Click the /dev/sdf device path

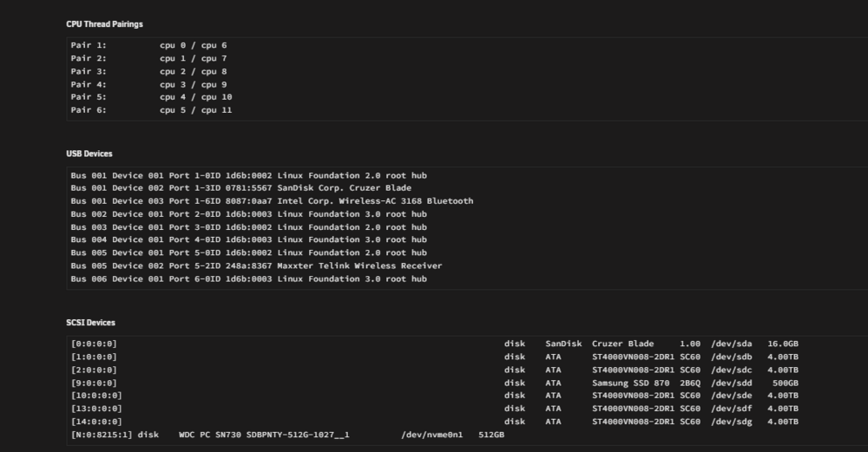(732, 409)
